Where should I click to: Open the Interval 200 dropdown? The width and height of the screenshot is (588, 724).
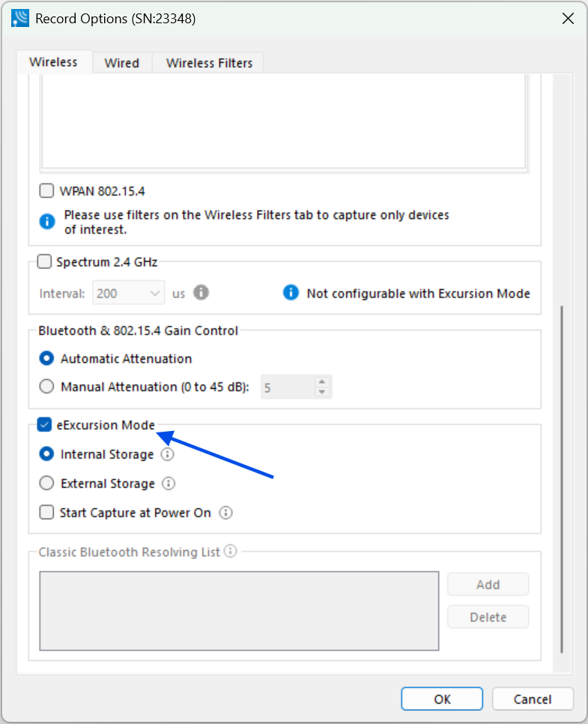[x=128, y=293]
